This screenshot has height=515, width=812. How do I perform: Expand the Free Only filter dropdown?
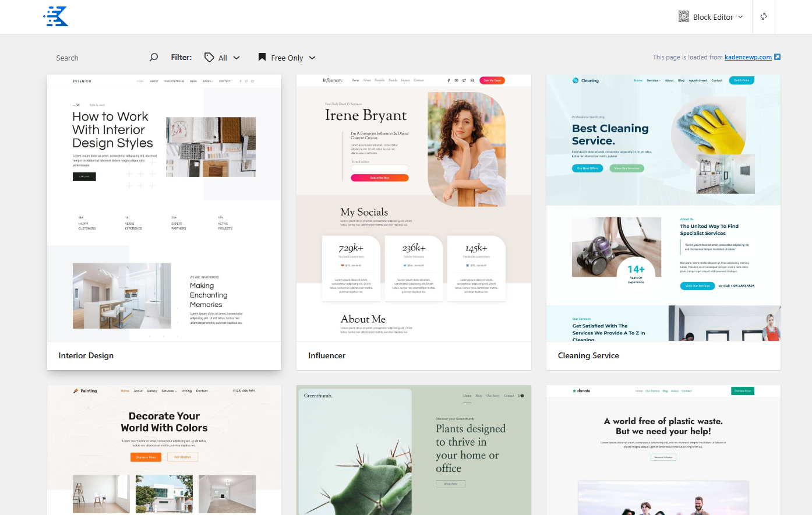(x=287, y=57)
